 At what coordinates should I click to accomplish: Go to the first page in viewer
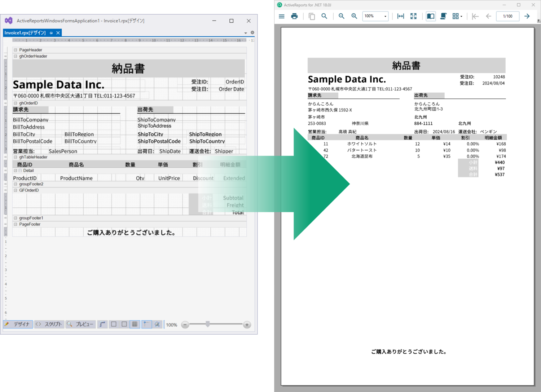tap(475, 16)
